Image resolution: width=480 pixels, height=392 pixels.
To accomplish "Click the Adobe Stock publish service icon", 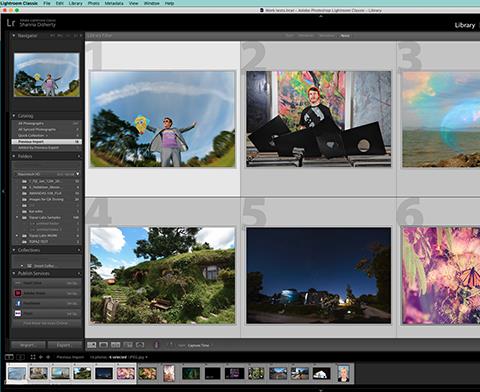I will click(18, 293).
